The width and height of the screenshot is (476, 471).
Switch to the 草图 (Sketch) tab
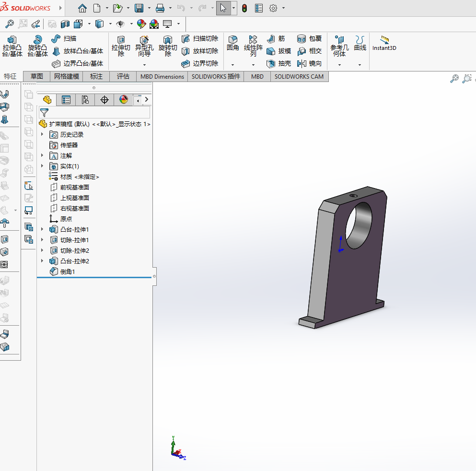pos(37,77)
